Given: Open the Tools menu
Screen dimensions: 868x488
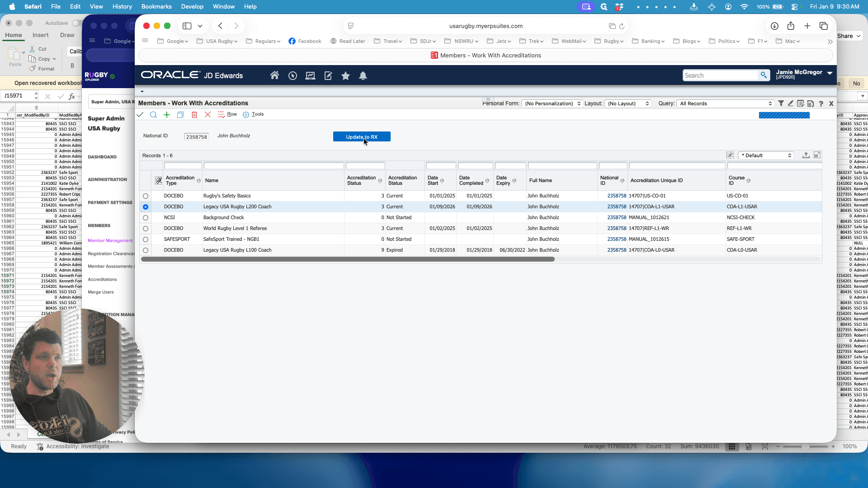Looking at the screenshot, I should click(253, 114).
